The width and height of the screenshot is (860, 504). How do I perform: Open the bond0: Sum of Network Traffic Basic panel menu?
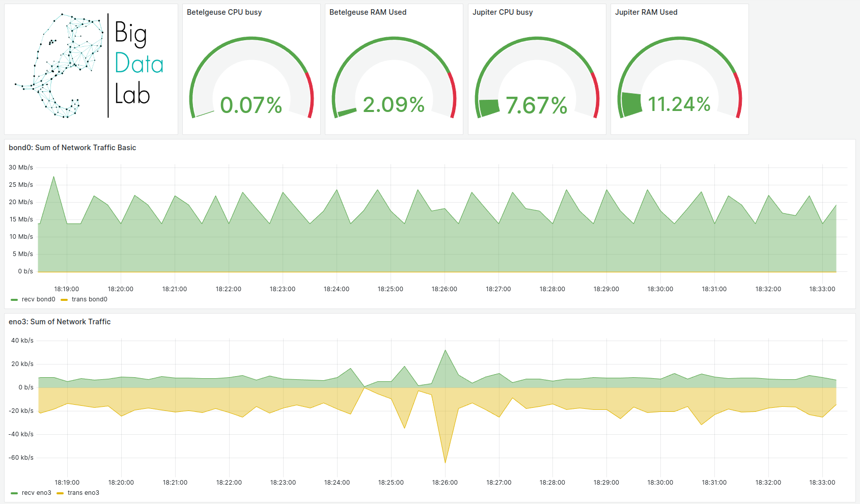pyautogui.click(x=72, y=148)
